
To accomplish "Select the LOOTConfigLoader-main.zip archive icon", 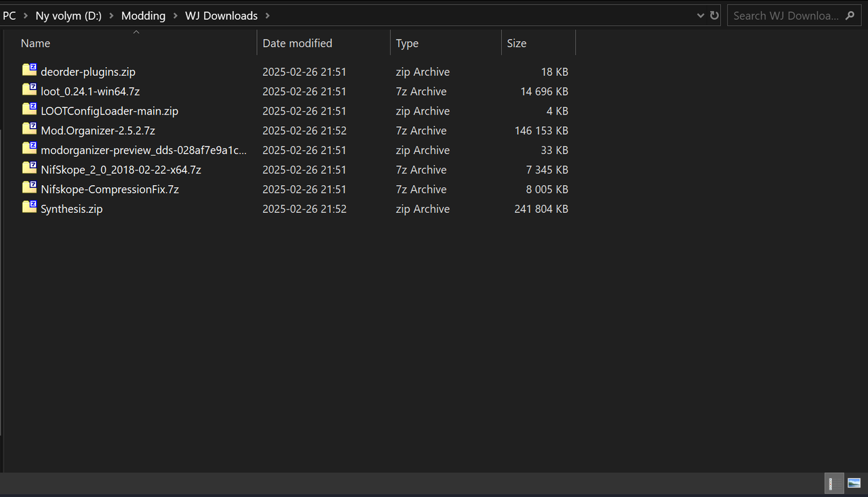I will 29,110.
